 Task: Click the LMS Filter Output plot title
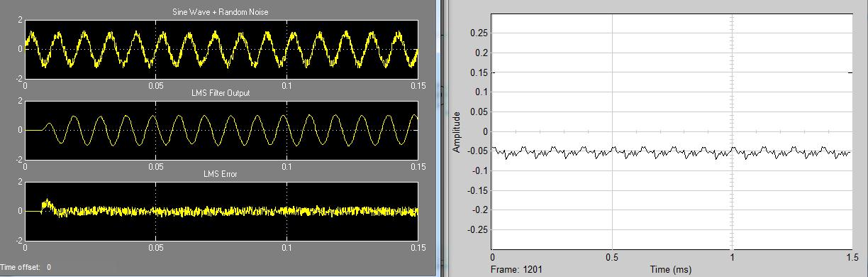click(221, 93)
